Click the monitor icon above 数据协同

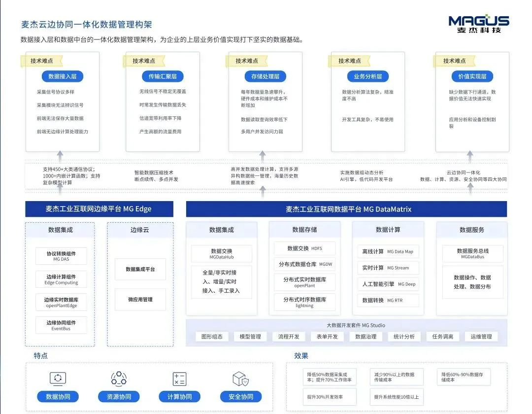coord(58,379)
